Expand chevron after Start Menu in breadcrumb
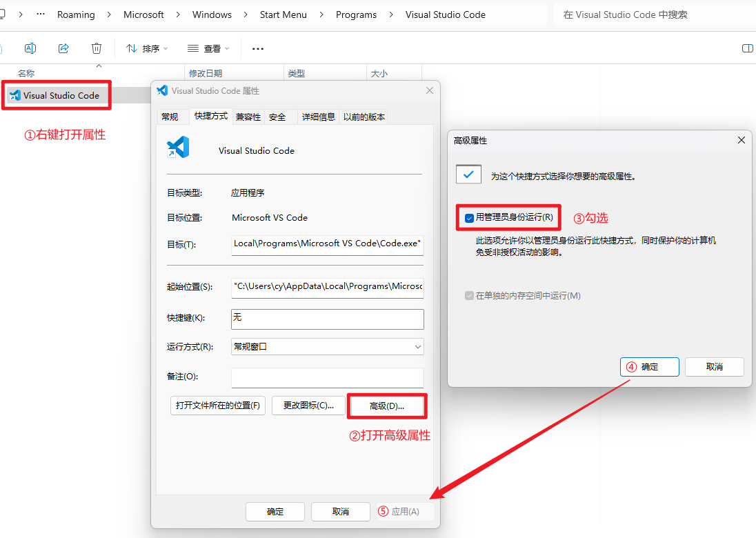 (x=321, y=14)
